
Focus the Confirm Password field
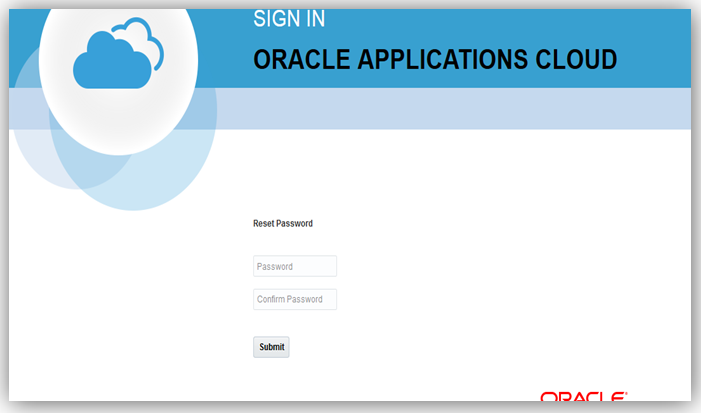pos(295,299)
